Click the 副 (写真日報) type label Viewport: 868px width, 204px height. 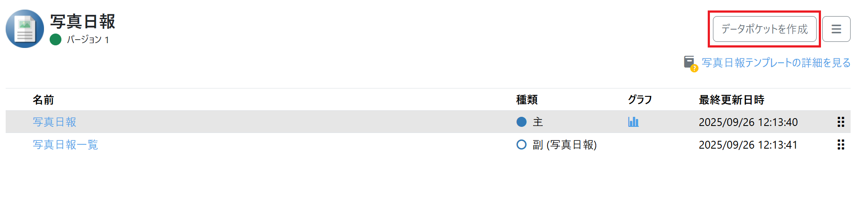coord(564,145)
